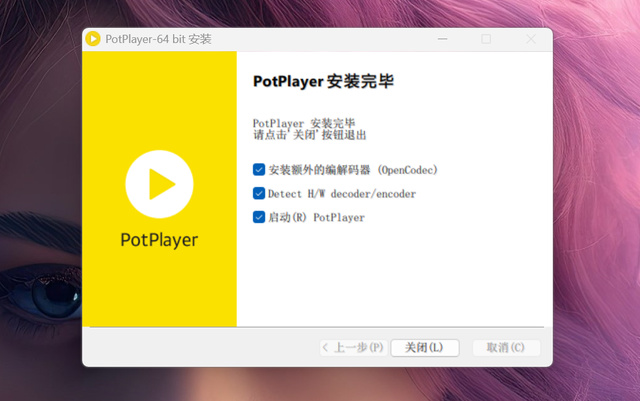Click the PotPlayer title bar icon
This screenshot has height=401, width=640.
(x=93, y=39)
